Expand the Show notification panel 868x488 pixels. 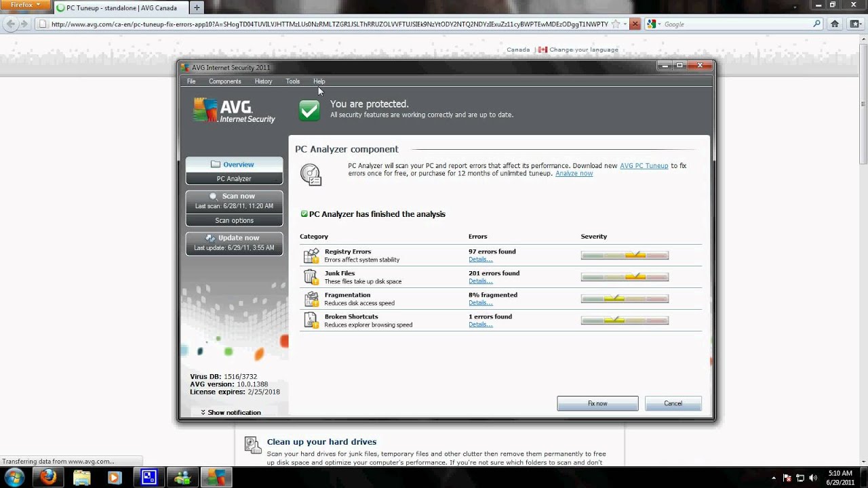point(231,412)
